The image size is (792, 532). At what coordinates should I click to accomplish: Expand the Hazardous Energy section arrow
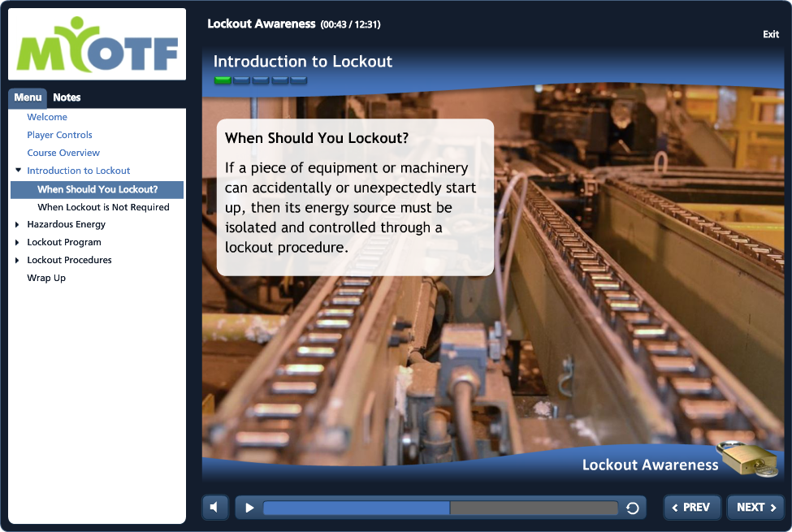coord(17,224)
